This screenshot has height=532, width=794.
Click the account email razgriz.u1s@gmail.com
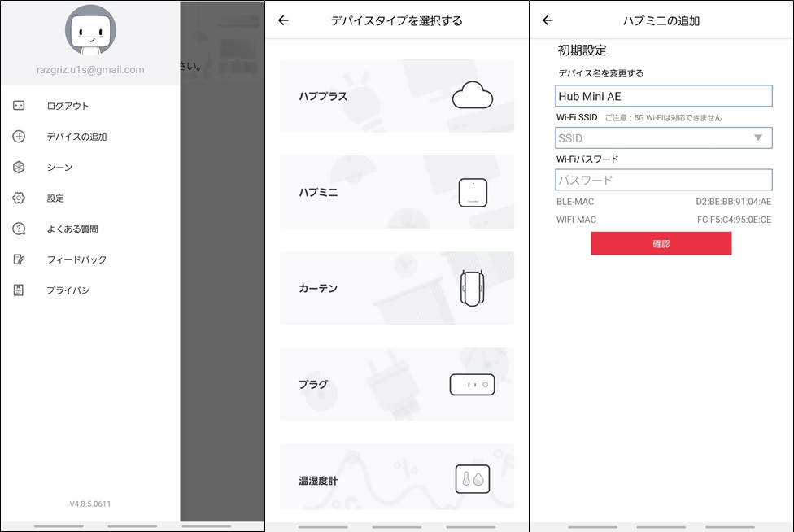click(x=90, y=70)
